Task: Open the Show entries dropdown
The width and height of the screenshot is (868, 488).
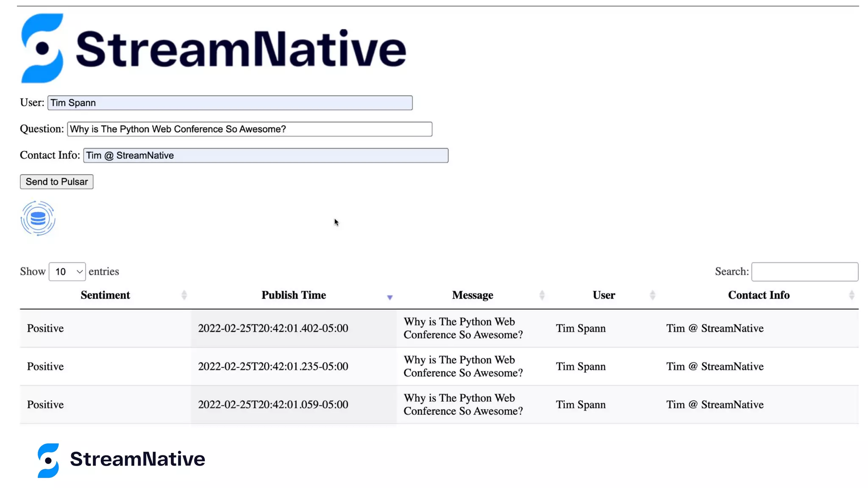Action: pos(67,272)
